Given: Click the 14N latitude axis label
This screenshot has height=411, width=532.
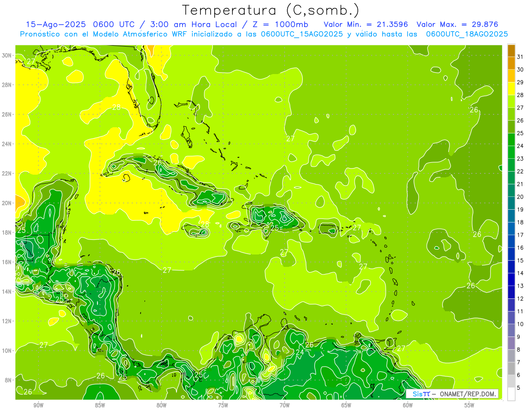Looking at the screenshot, I should [x=6, y=292].
